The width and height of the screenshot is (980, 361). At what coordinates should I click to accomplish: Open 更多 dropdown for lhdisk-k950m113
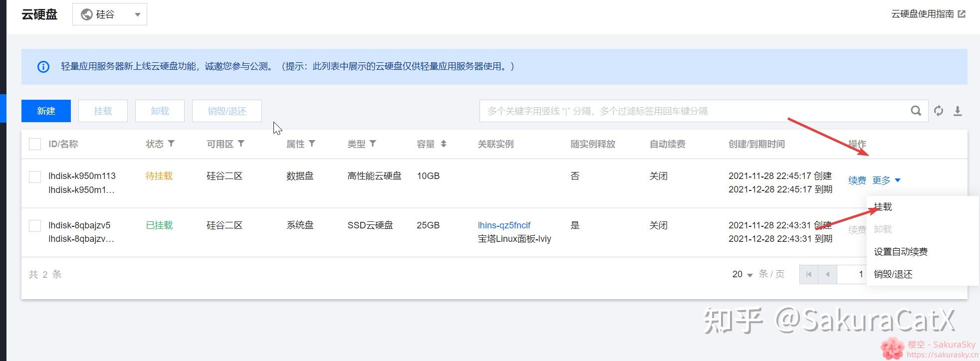click(886, 180)
